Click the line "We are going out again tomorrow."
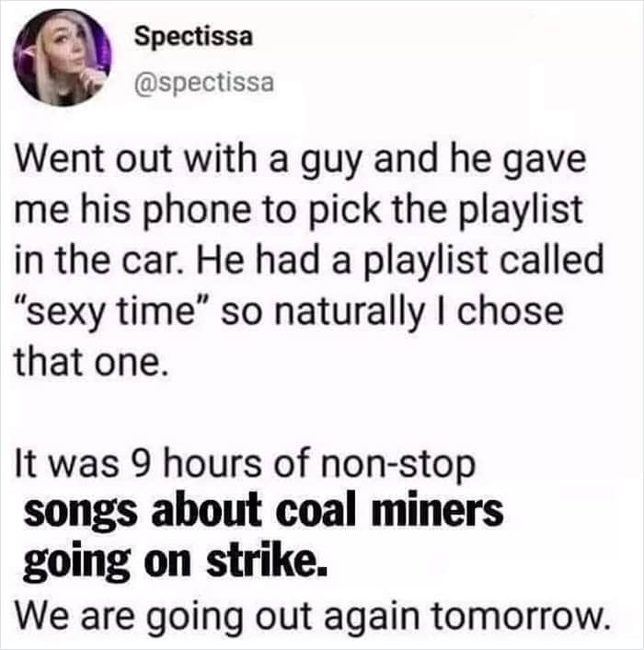Viewport: 644px width, 650px height. point(313,609)
